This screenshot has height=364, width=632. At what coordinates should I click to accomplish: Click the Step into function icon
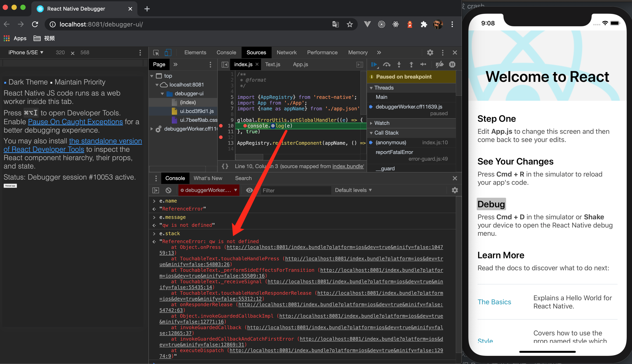(399, 64)
